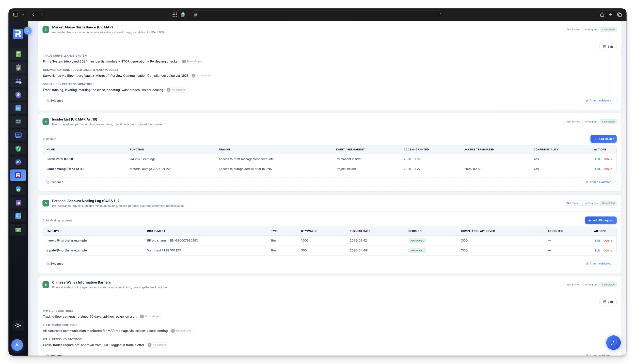Viewport: 635px width, 364px height.
Task: Edit the Sarah Patel insider row
Action: coord(597,159)
